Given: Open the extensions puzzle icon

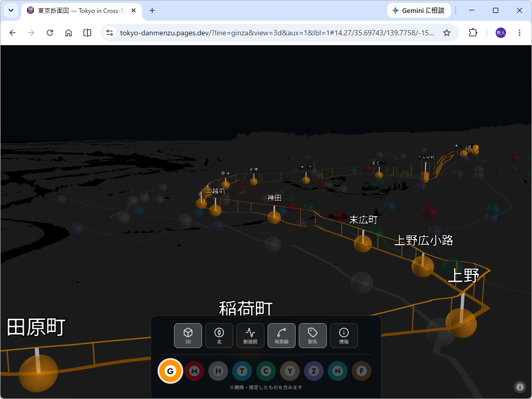Looking at the screenshot, I should 473,33.
